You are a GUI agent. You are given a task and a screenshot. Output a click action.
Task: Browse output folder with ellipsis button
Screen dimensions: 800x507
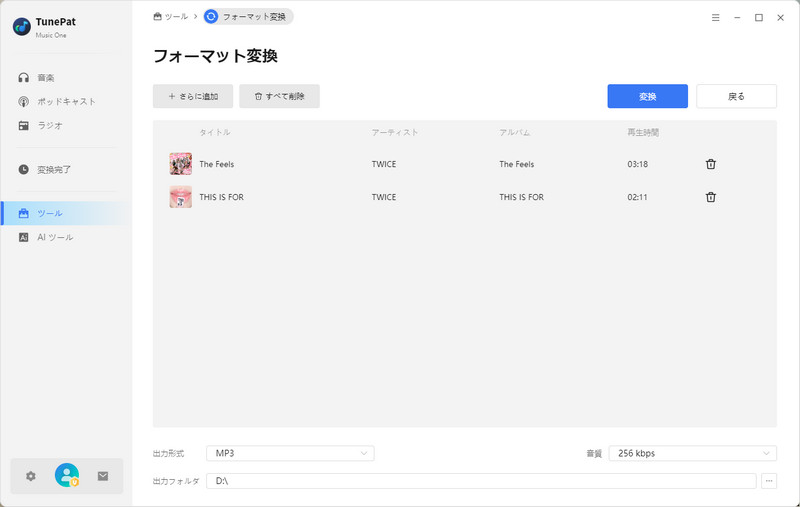pos(769,481)
